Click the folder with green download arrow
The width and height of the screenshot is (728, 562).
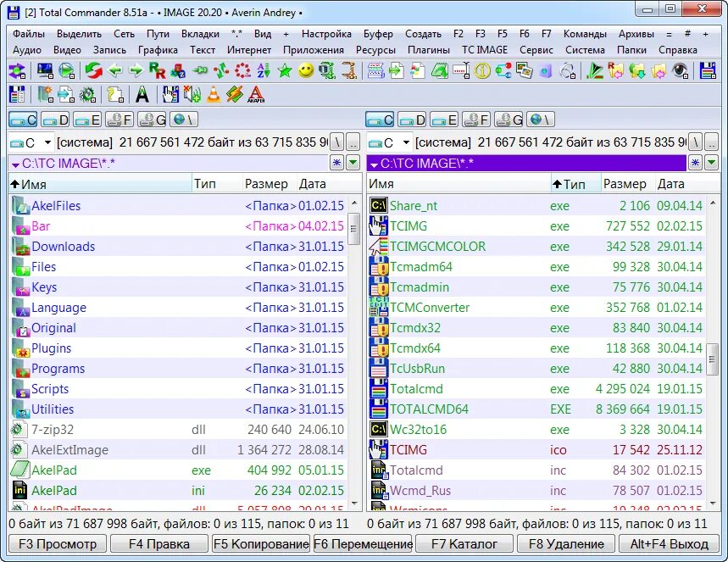(637, 70)
